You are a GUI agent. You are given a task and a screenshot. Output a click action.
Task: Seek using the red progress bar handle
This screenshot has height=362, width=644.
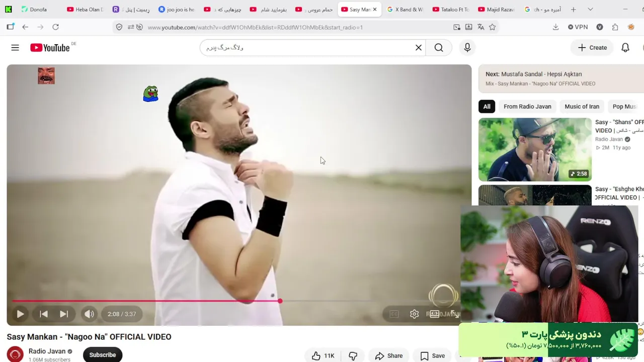coord(280,301)
